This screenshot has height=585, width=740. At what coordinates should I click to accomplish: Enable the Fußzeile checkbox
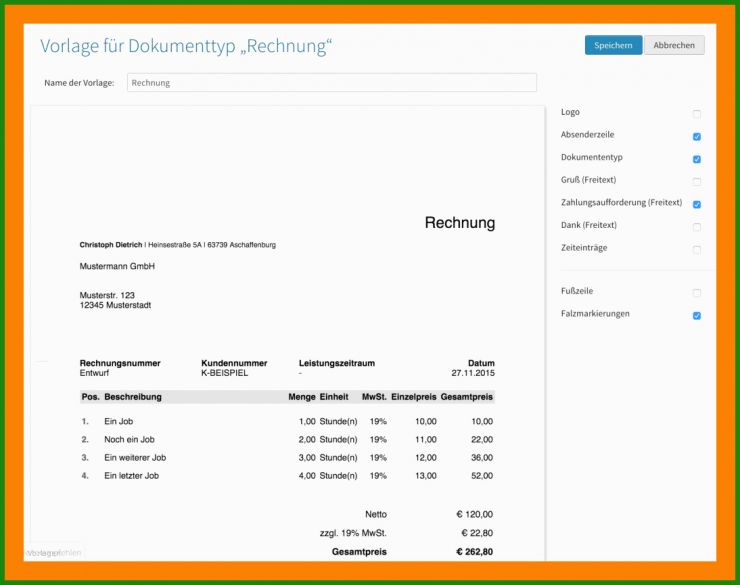[697, 293]
